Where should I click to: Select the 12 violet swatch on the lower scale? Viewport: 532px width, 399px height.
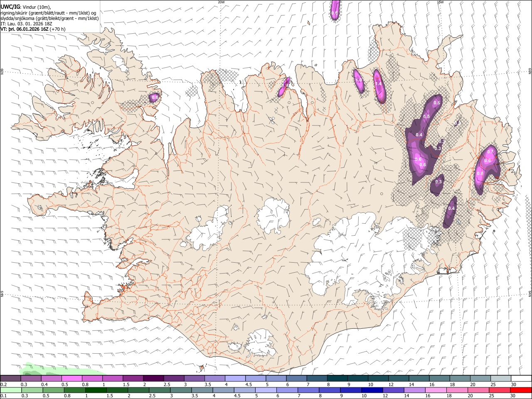[393, 390]
